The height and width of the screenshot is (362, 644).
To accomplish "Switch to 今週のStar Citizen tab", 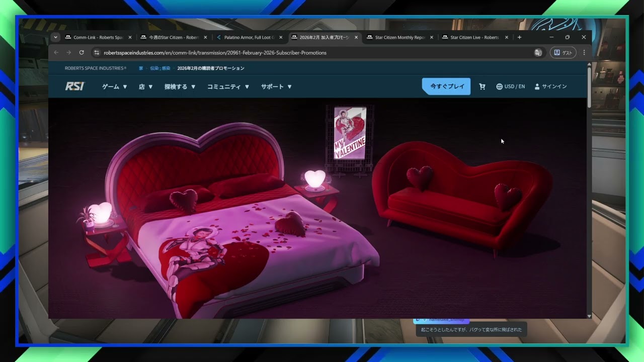I will click(174, 37).
